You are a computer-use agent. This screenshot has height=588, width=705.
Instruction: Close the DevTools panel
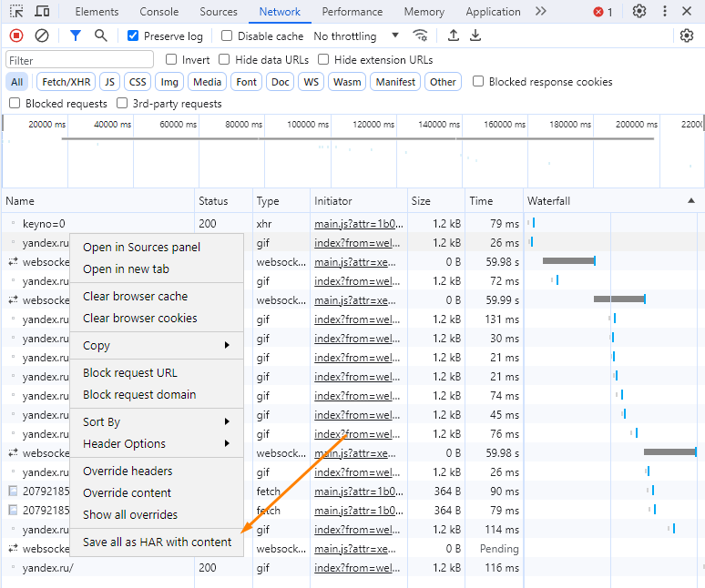(687, 11)
